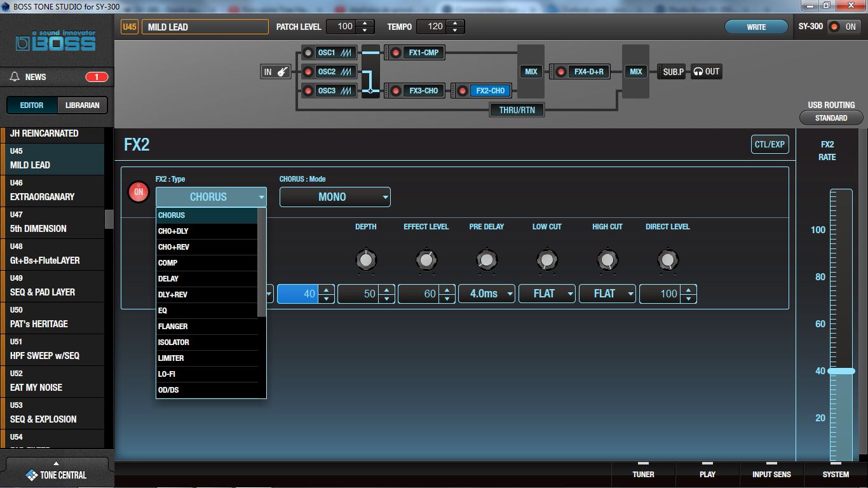868x488 pixels.
Task: Toggle SY-300 ON switch
Action: [x=844, y=27]
